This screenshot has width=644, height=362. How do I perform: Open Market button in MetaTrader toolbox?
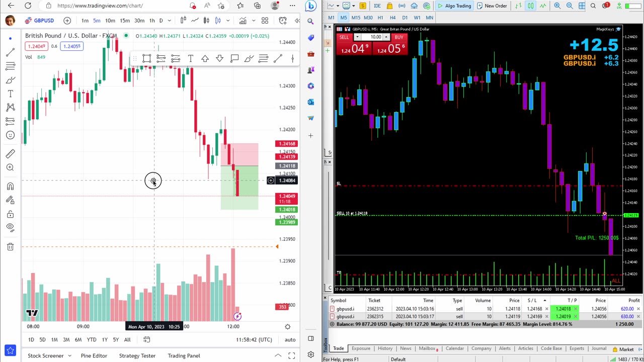(623, 349)
